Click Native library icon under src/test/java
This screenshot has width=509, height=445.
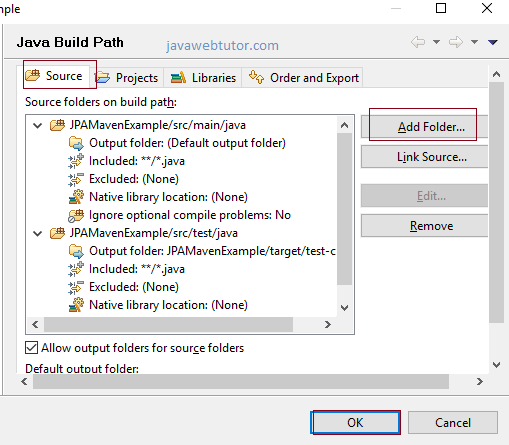coord(76,305)
